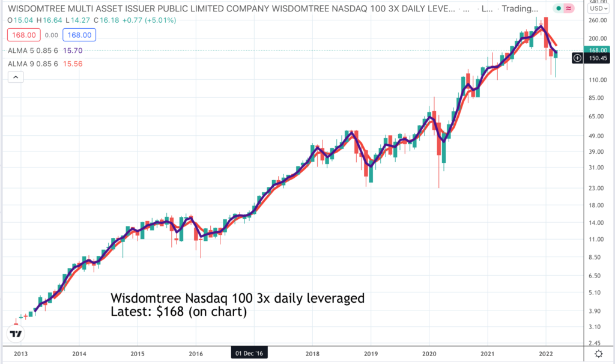Click the pink approximately-equal data icon
The height and width of the screenshot is (364, 615).
[x=568, y=8]
